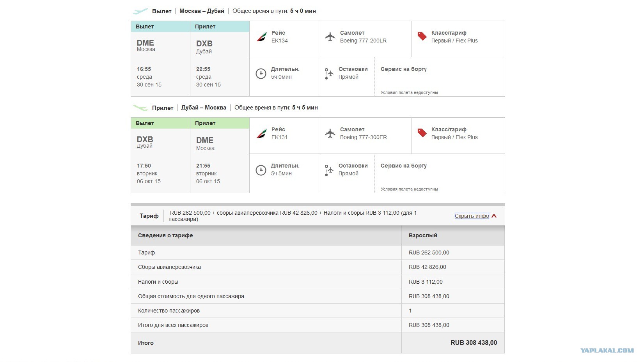The width and height of the screenshot is (644, 362).
Task: Click the DME Москва departure cell at 16:55
Action: [x=160, y=64]
